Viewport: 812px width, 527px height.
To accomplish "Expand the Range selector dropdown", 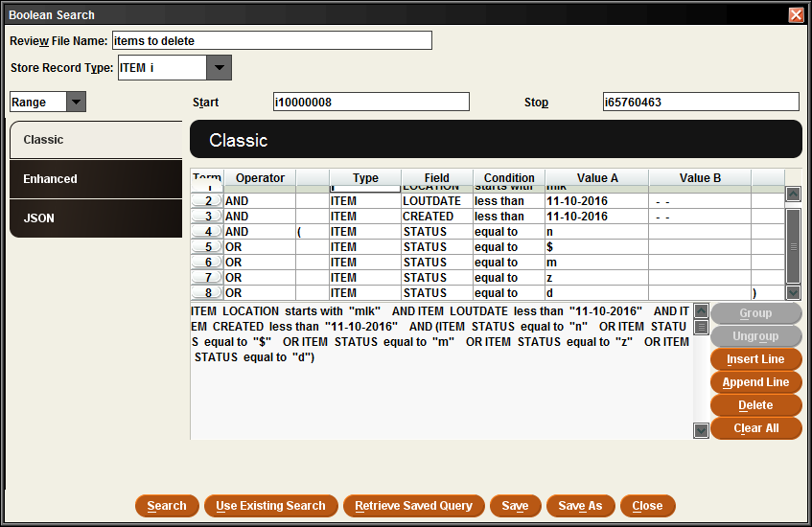I will (x=76, y=102).
